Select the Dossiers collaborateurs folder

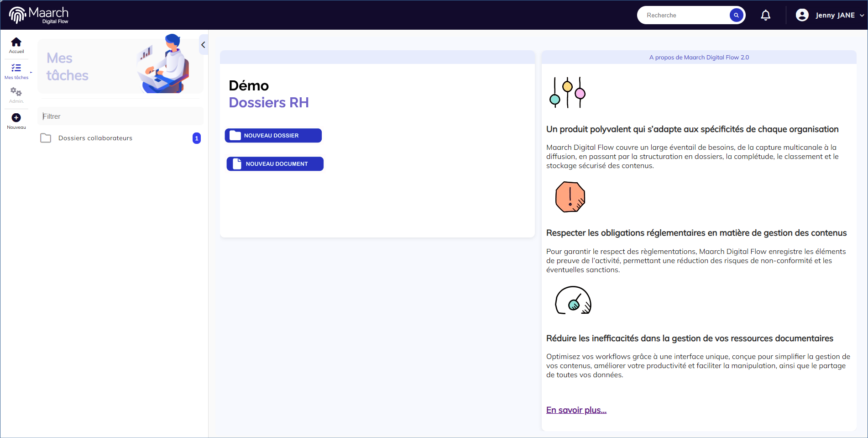click(x=120, y=138)
